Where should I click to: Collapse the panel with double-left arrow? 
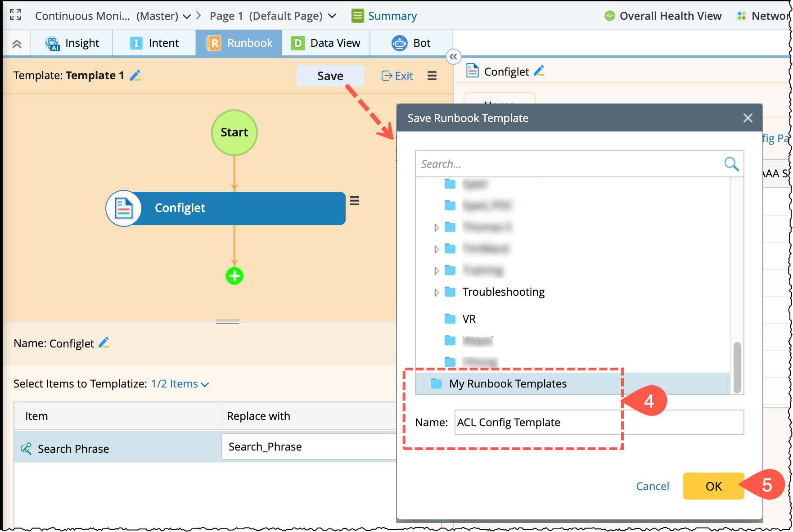tap(453, 57)
